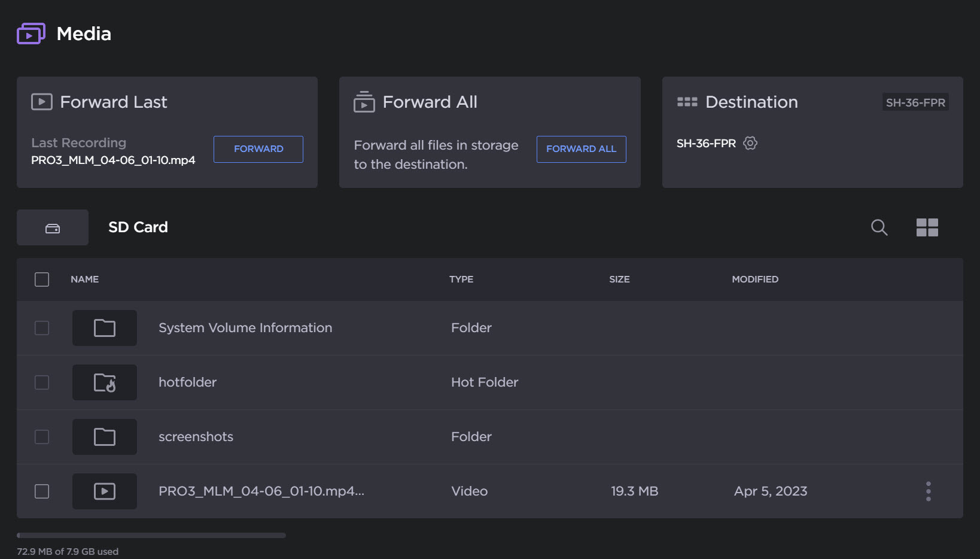Toggle the select-all checkbox in header
Image resolution: width=980 pixels, height=559 pixels.
42,279
